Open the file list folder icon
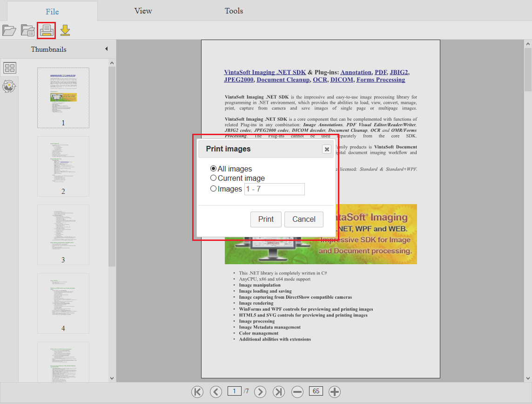 click(27, 30)
